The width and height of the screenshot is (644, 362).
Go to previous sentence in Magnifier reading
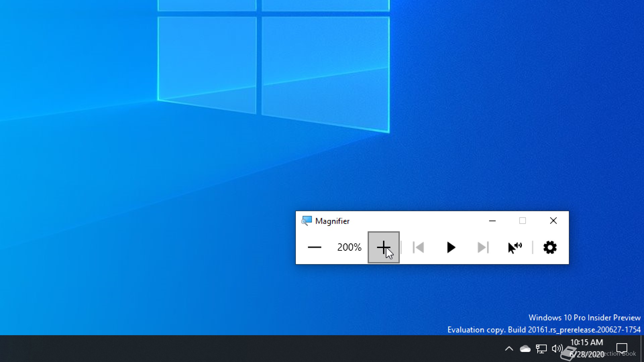(418, 247)
